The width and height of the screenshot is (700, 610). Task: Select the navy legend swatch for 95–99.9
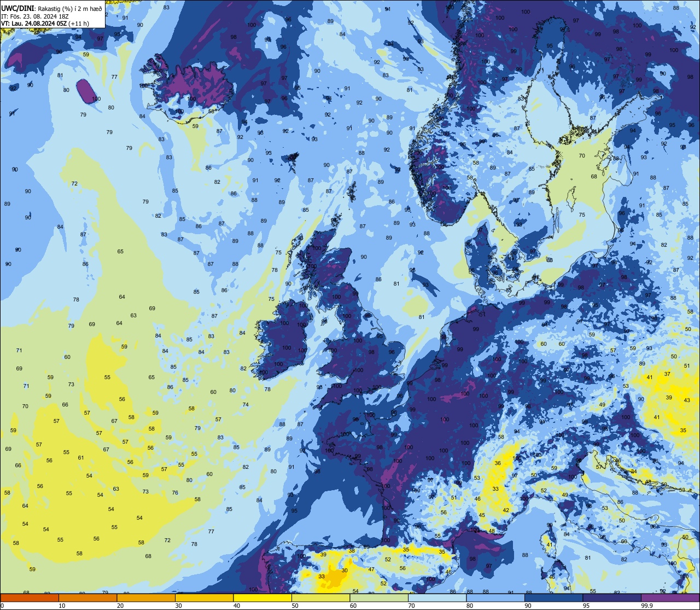[x=612, y=597]
